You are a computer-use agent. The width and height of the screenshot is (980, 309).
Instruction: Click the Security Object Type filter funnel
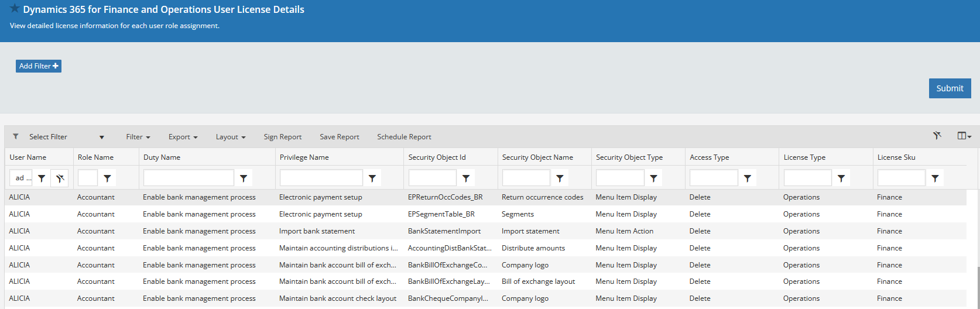coord(654,178)
